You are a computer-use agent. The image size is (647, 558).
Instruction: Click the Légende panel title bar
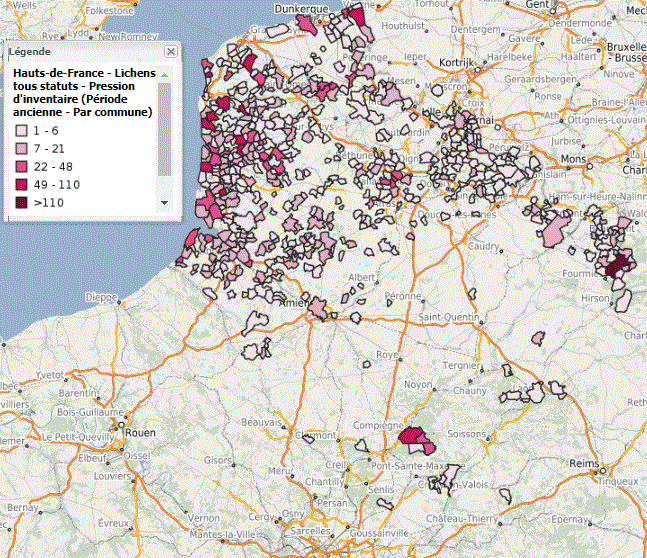coord(80,51)
